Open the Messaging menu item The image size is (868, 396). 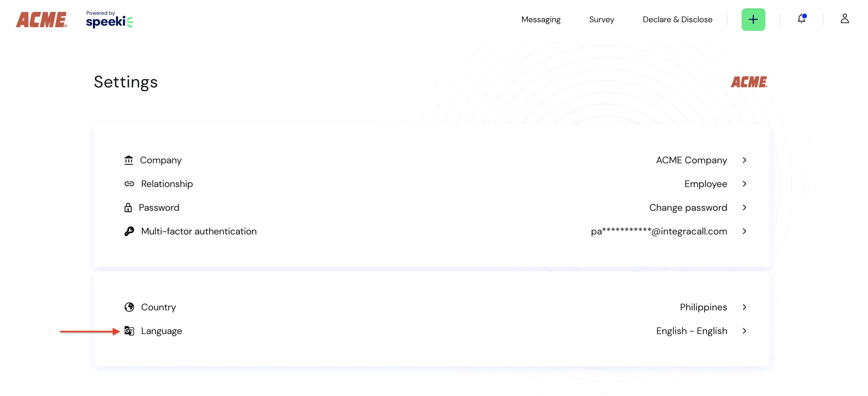541,20
